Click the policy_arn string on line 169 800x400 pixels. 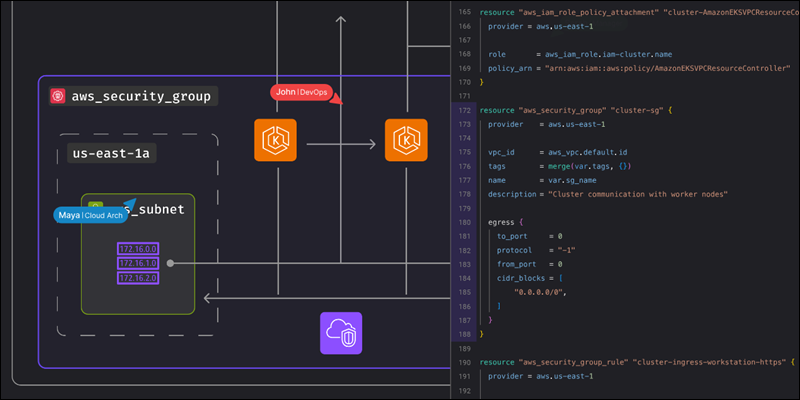click(x=667, y=68)
